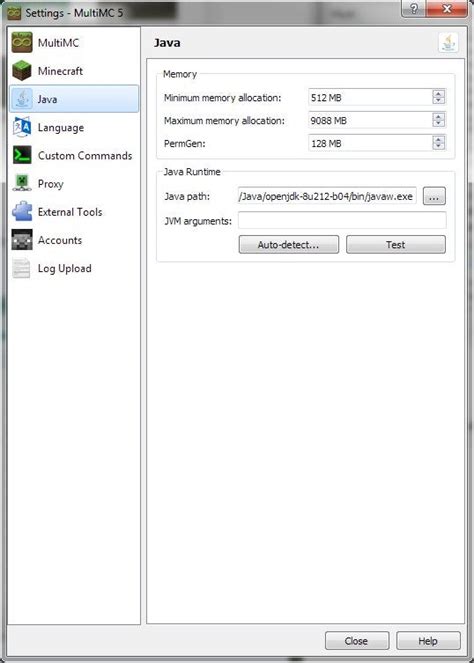Click the PermGen field showing 128 MB
This screenshot has width=474, height=663.
(x=370, y=143)
